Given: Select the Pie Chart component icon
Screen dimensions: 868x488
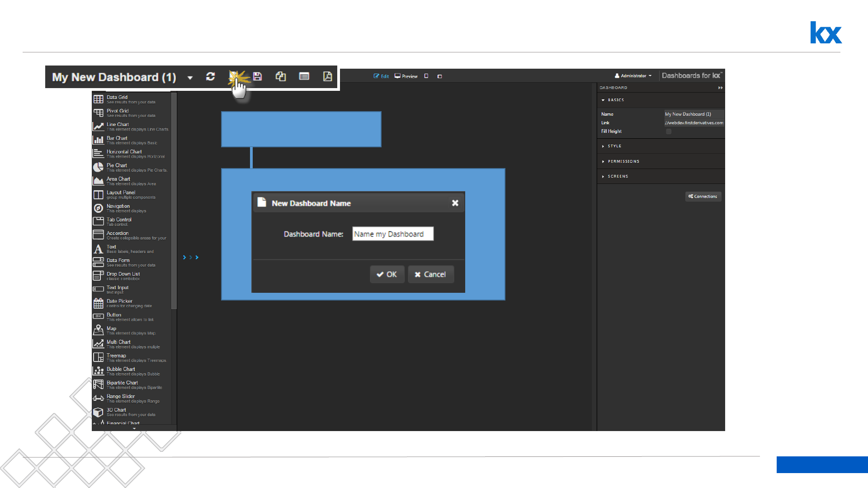Looking at the screenshot, I should [98, 167].
